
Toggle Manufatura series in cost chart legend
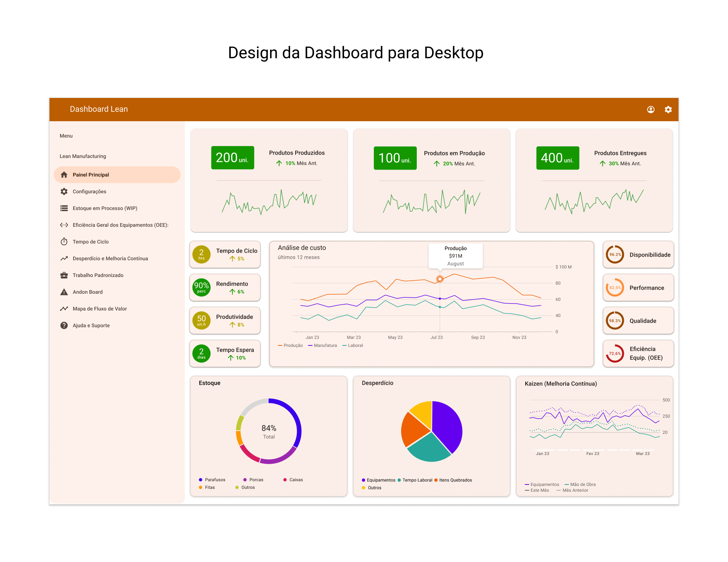pos(323,345)
